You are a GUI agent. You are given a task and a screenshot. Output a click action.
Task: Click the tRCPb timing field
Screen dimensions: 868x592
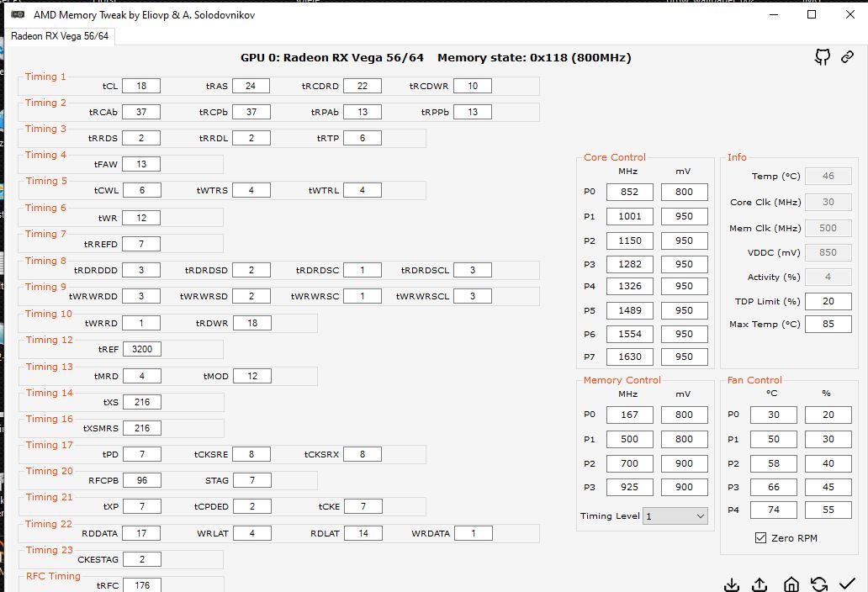pyautogui.click(x=251, y=112)
